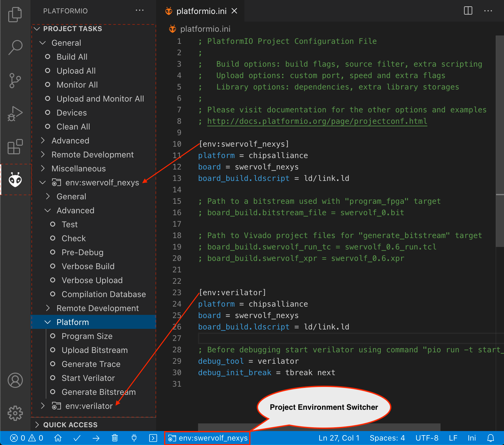This screenshot has height=445, width=504.
Task: Expand QUICK ACCESS section
Action: pos(94,425)
